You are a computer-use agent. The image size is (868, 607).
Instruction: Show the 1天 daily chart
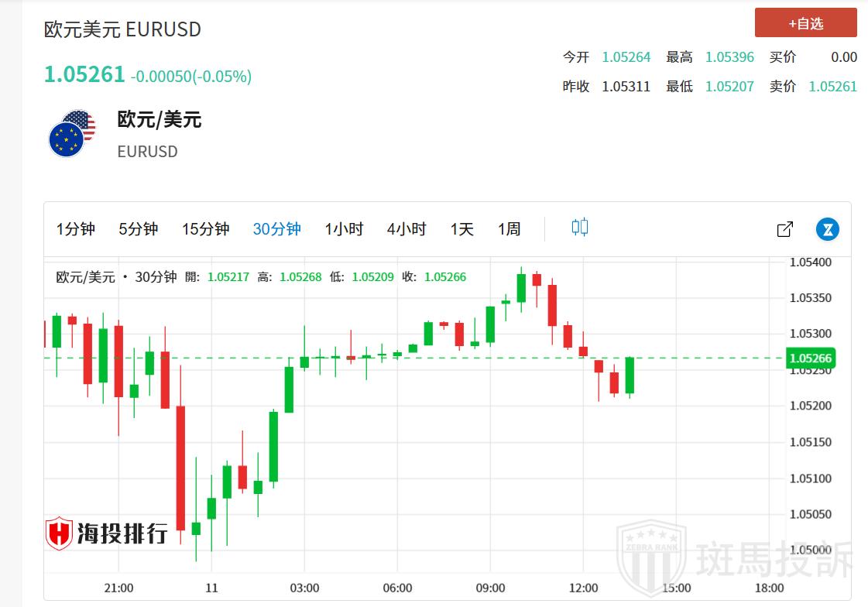[x=461, y=229]
